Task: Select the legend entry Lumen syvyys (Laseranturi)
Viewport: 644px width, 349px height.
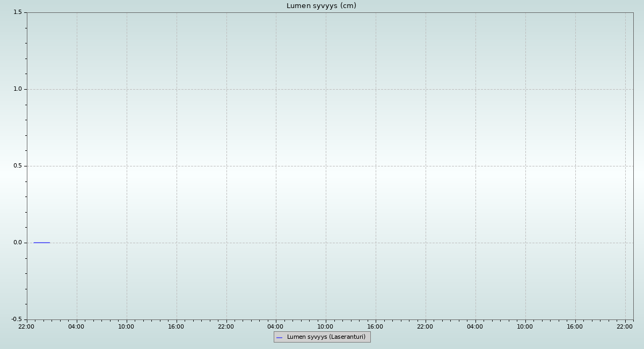Action: pos(326,337)
